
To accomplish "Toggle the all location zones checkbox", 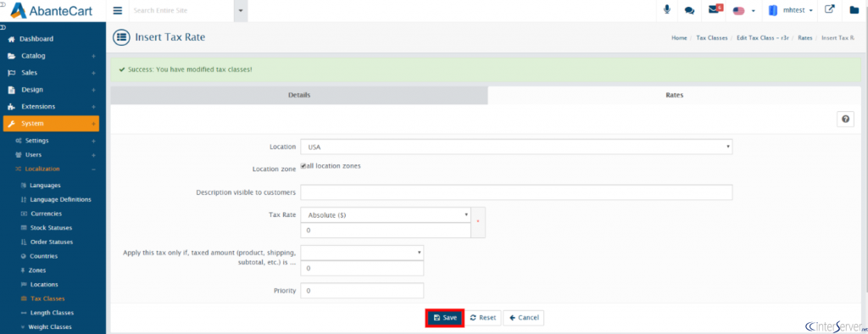I will (303, 165).
